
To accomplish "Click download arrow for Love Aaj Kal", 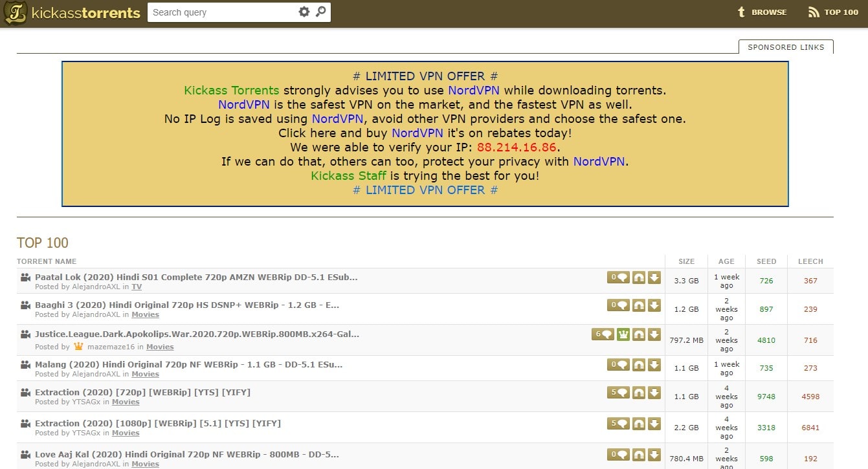I will [654, 454].
